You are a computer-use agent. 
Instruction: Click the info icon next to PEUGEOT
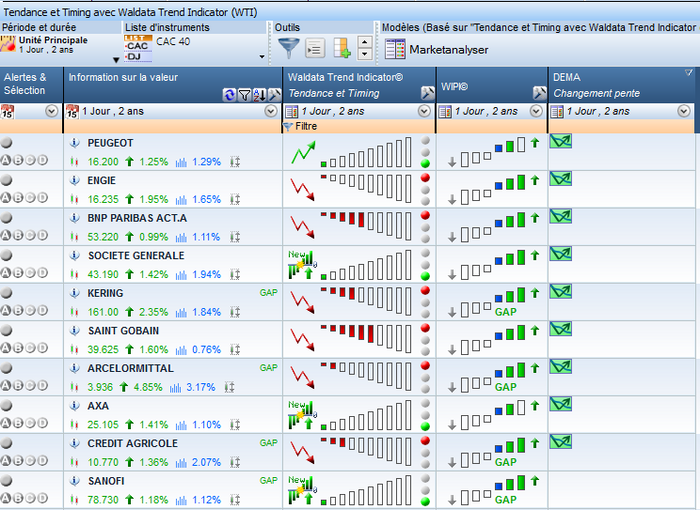click(x=74, y=143)
